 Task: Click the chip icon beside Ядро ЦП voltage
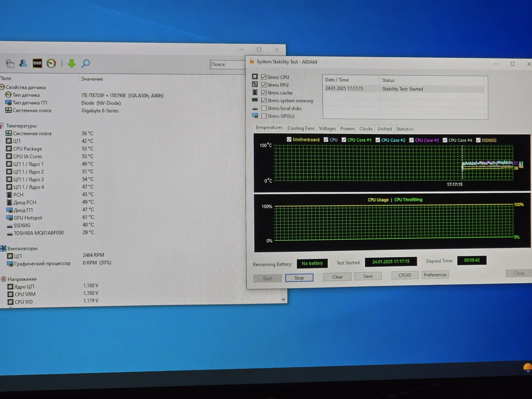(x=10, y=286)
